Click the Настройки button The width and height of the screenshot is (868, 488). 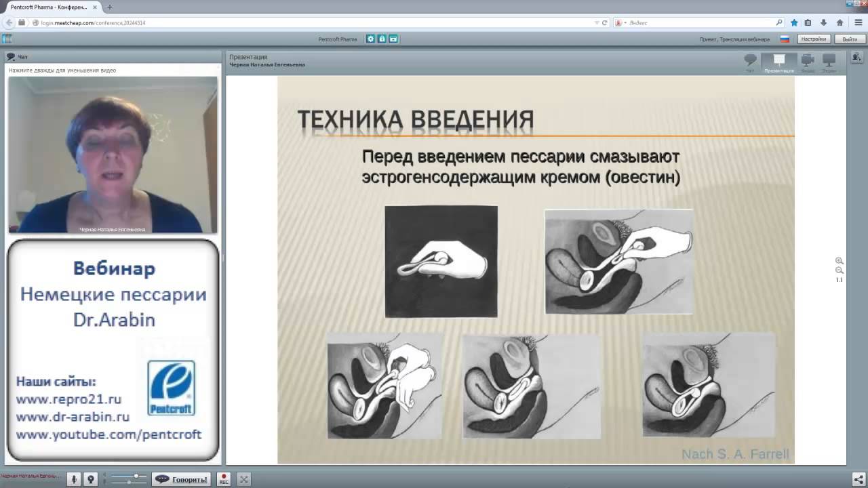(814, 39)
